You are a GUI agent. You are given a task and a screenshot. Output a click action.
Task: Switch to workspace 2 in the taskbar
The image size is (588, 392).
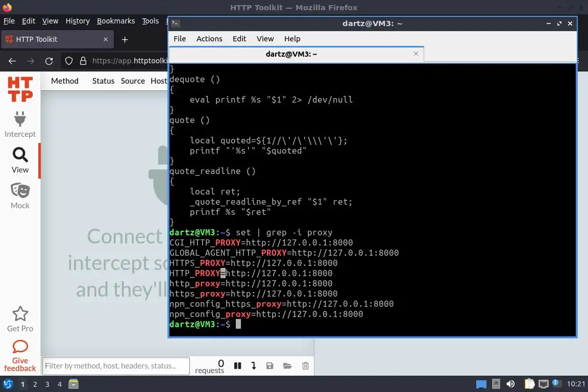35,384
